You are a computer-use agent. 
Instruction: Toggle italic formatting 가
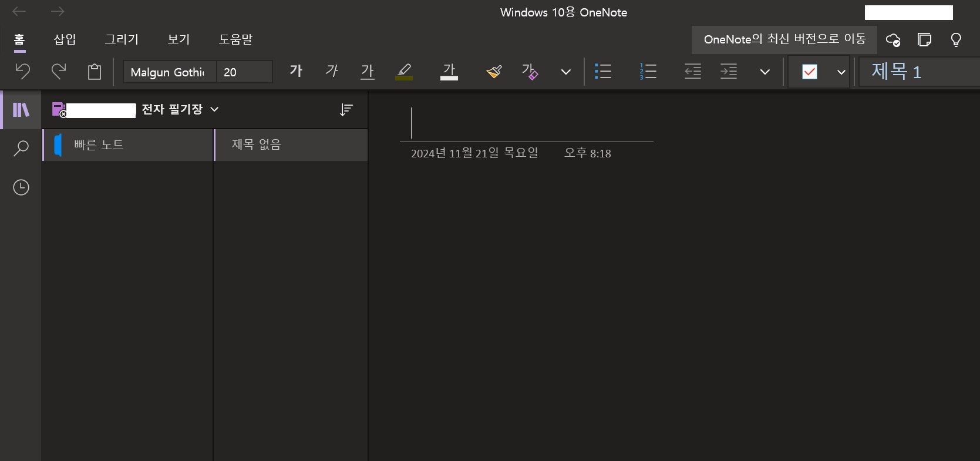click(332, 72)
